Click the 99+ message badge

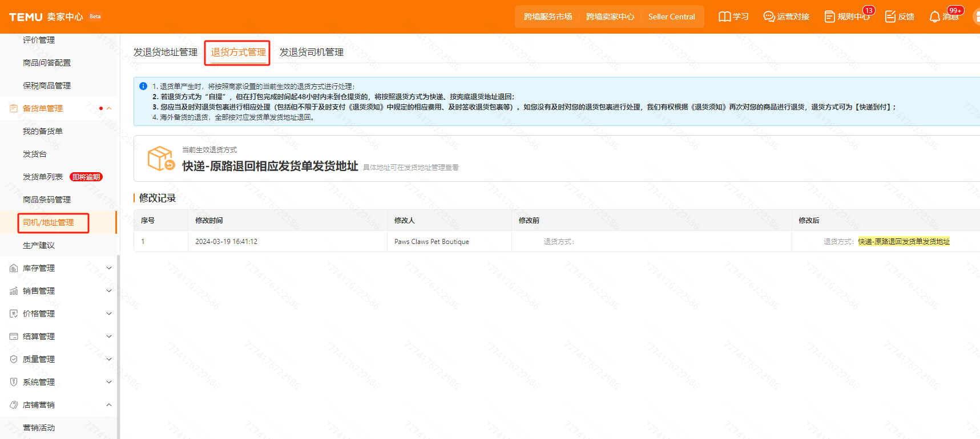click(x=955, y=10)
